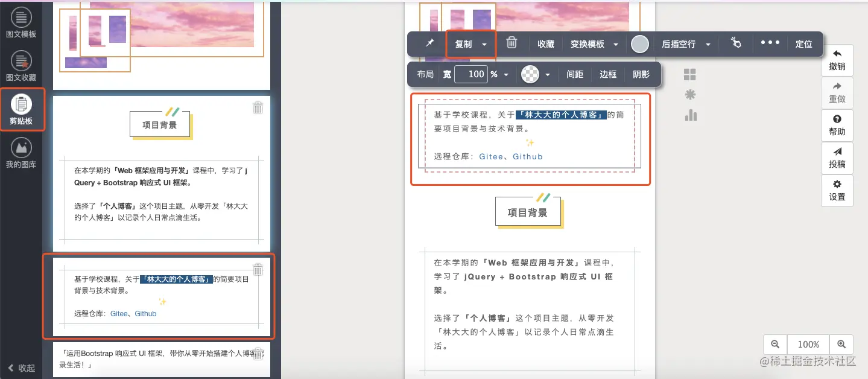Click the 在本学期的 paragraph in the editor
Screen dimensions: 868x379
pos(524,276)
